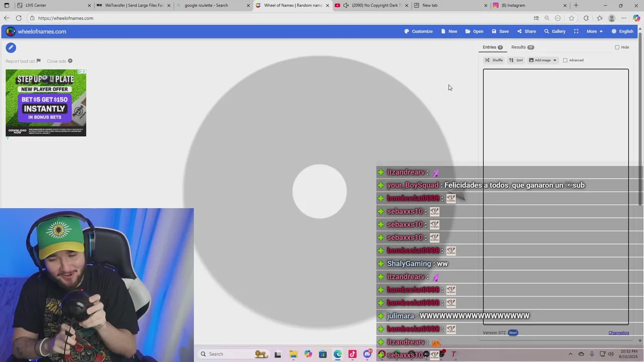Click Report bad ad flag
This screenshot has height=362, width=644.
[23, 61]
